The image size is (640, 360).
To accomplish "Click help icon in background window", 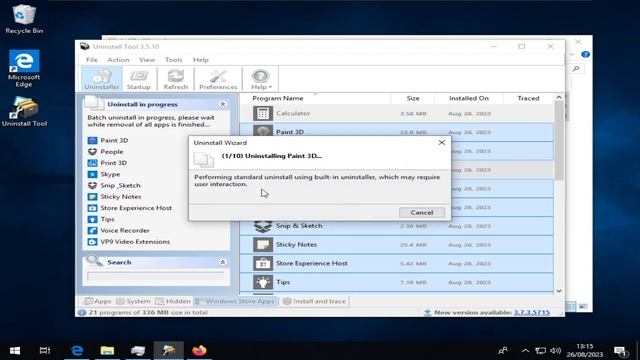I will click(585, 54).
